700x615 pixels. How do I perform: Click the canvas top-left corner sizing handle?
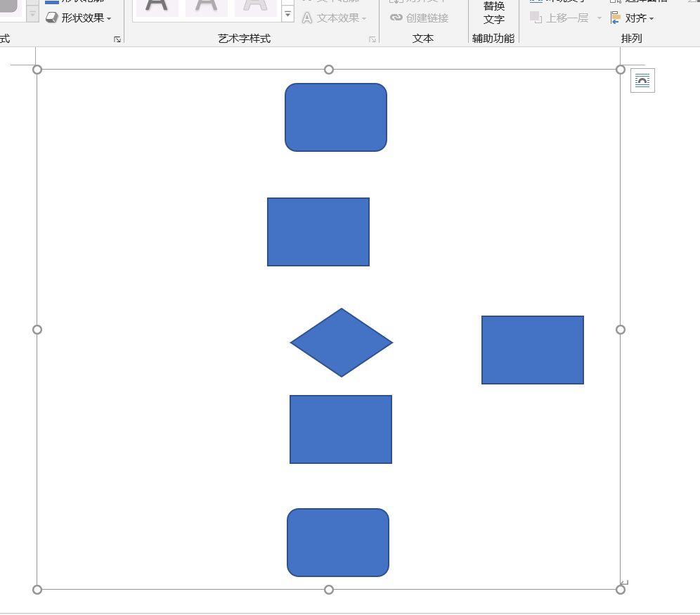[x=37, y=70]
